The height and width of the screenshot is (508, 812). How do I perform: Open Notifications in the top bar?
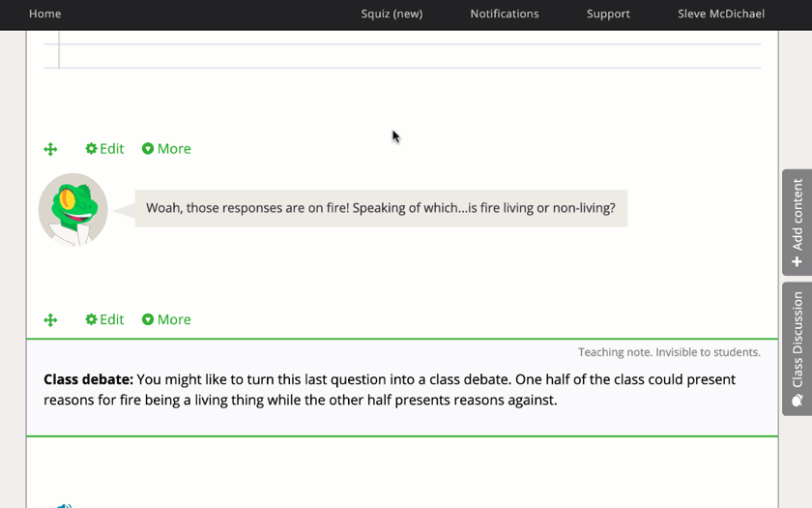click(x=505, y=14)
